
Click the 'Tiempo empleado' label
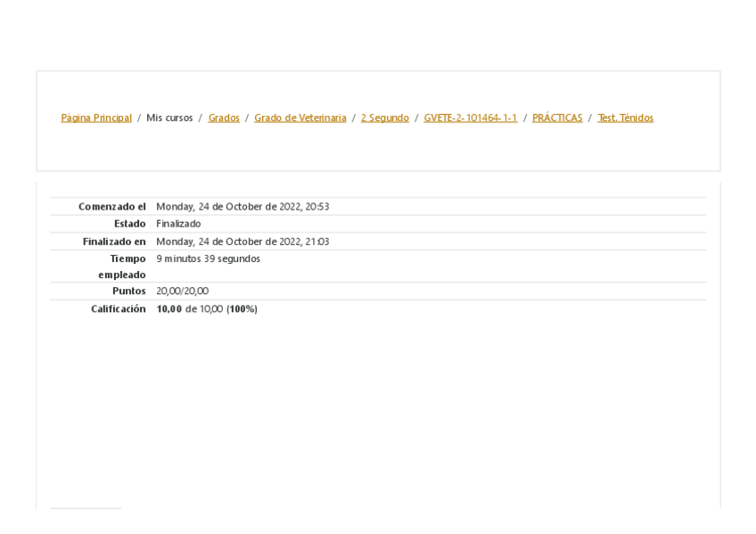click(x=122, y=267)
